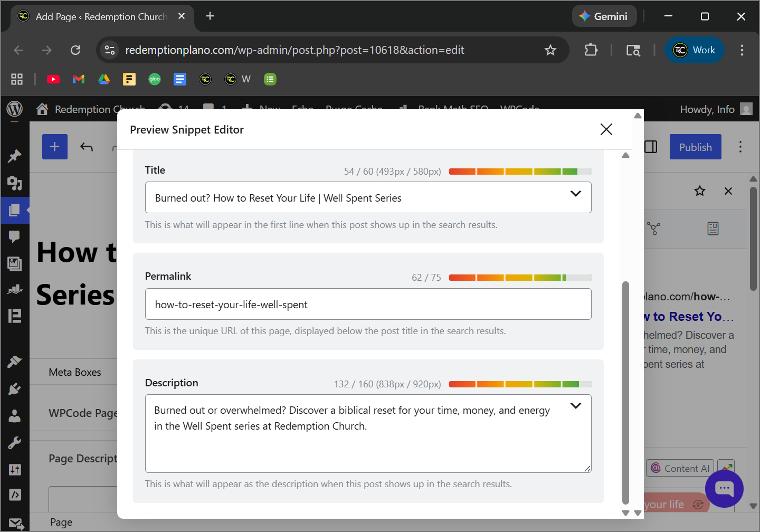Open Tools wrench in admin sidebar
Screen dimensions: 760x532
click(15, 442)
